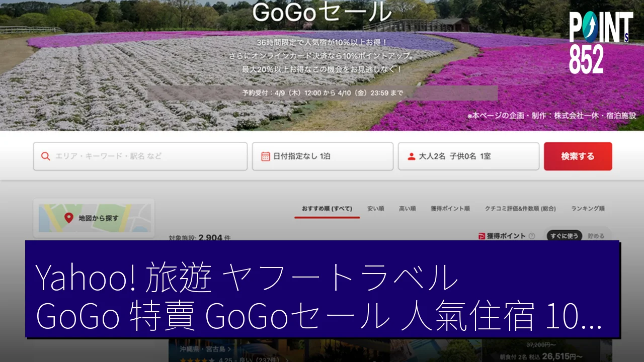Toggle points to すぐに使う
644x362 pixels.
point(564,236)
